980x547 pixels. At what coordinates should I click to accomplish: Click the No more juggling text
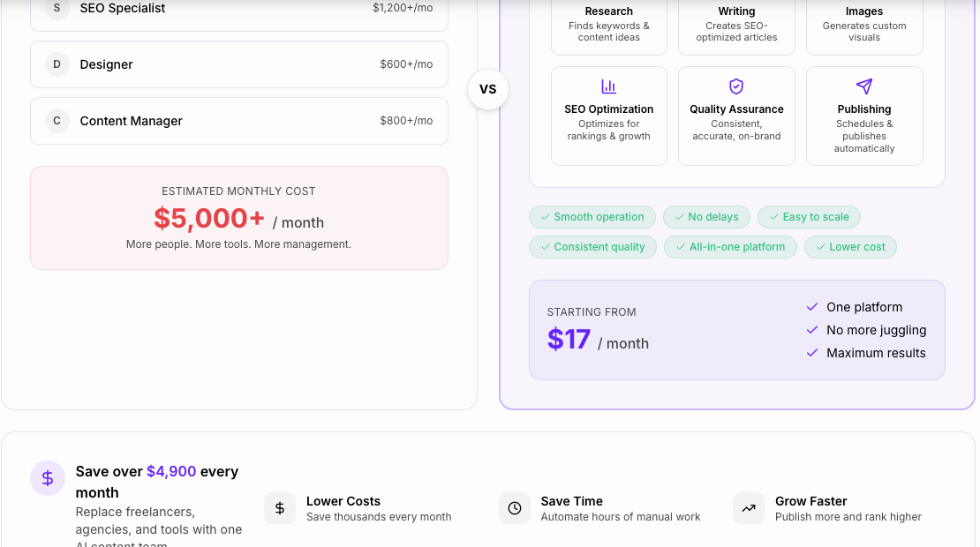tap(876, 330)
